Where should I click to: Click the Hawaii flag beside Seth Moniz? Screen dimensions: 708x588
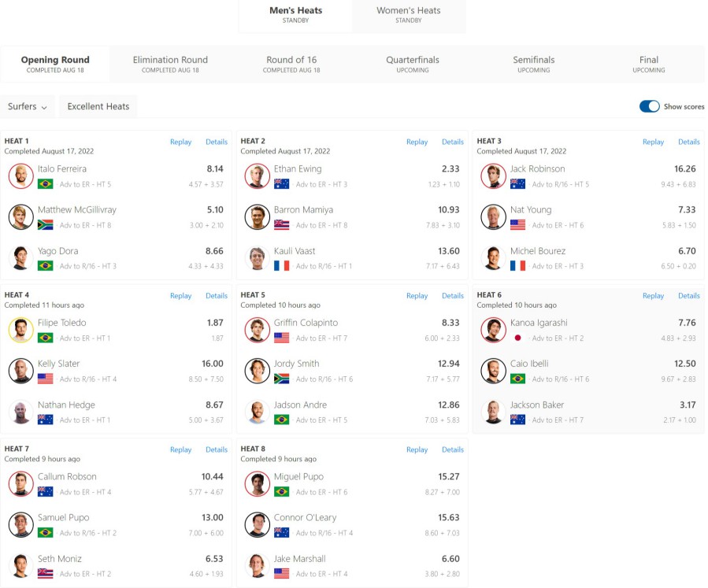(45, 574)
